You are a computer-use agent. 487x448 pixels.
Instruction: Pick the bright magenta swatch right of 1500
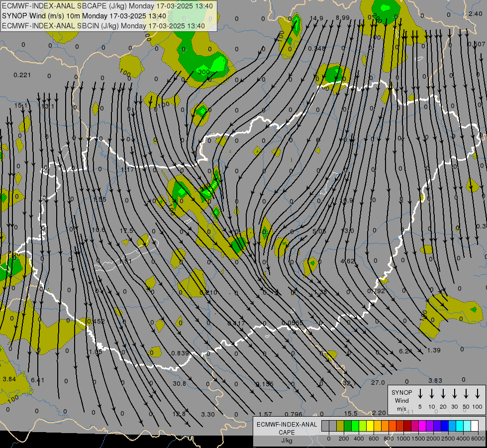point(422,426)
